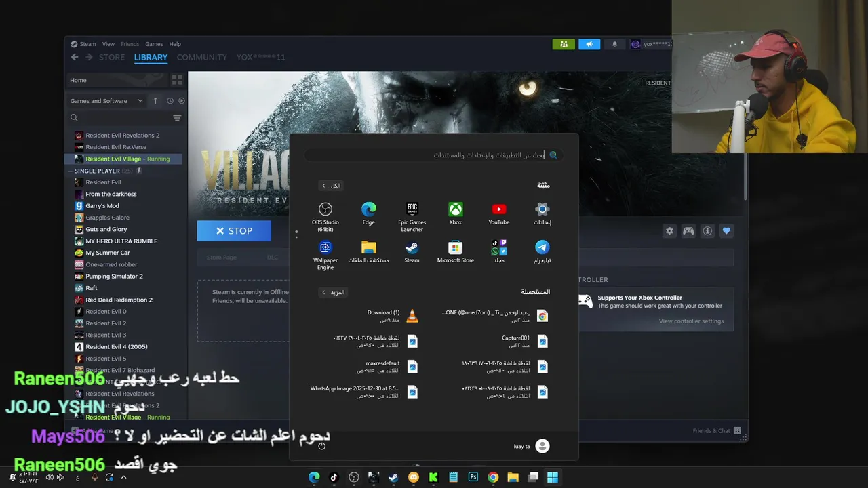
Task: Toggle Steam recent activity clock filter
Action: pyautogui.click(x=170, y=100)
